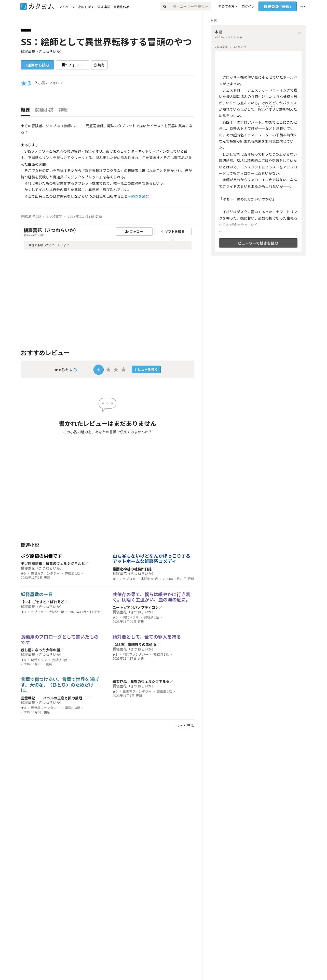Viewport: 327px width, 980px height.
Task: Click the レビューを書く button
Action: 146,369
